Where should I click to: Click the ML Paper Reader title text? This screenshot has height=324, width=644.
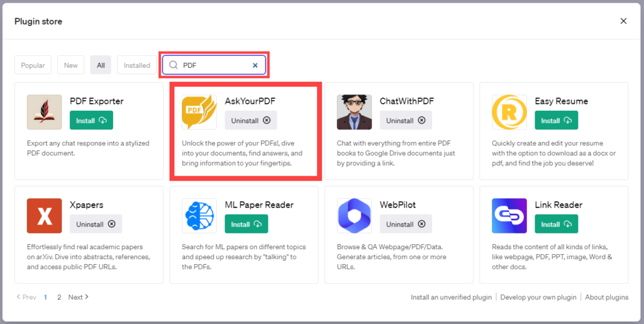tap(259, 205)
